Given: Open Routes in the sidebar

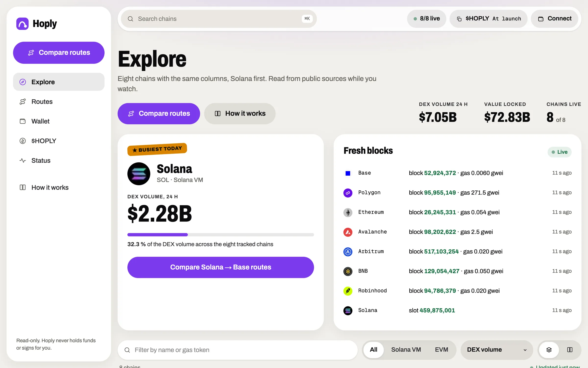Looking at the screenshot, I should (x=59, y=102).
